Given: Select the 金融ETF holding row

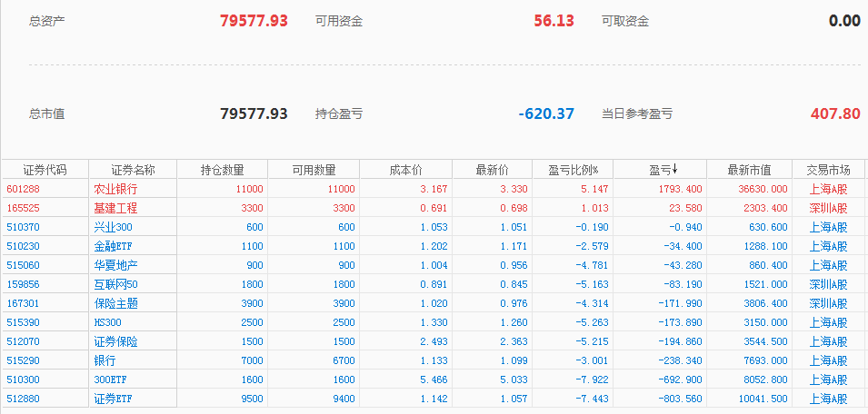Looking at the screenshot, I should pyautogui.click(x=433, y=247).
